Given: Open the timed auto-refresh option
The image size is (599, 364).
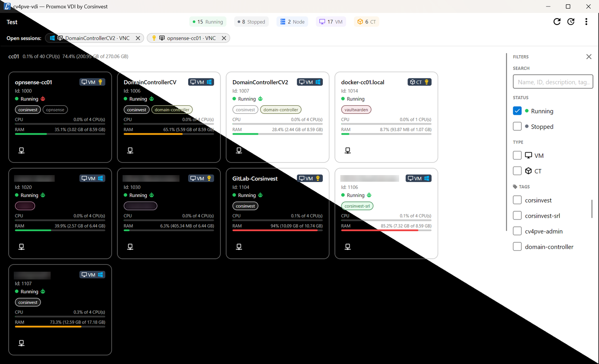Looking at the screenshot, I should pos(571,22).
